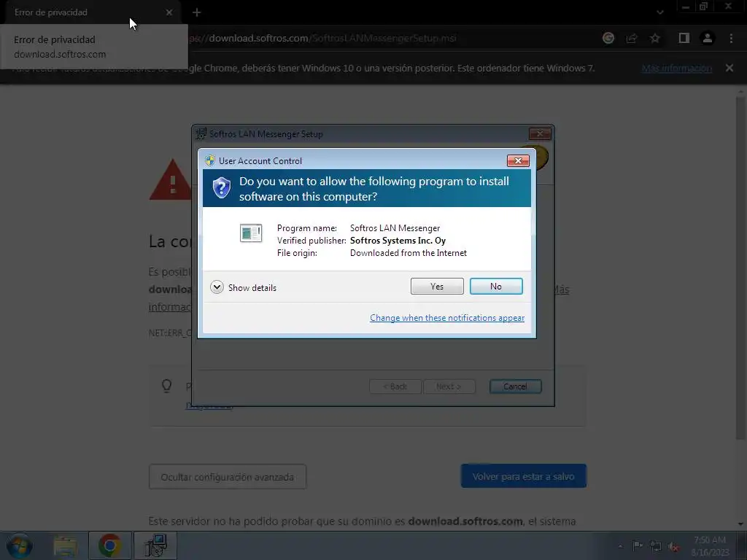Open the Windows Start menu
Viewport: 747px width, 560px height.
(20, 545)
